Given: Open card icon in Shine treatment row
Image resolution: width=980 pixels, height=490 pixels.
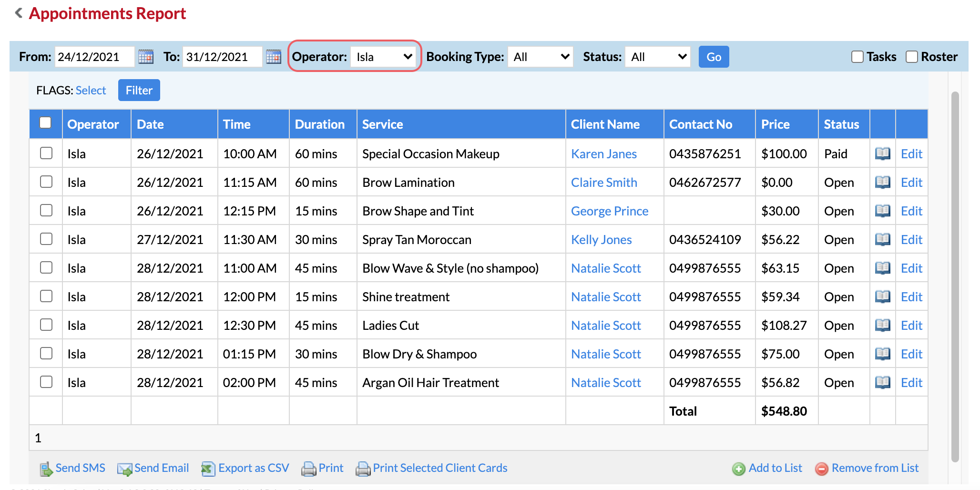Looking at the screenshot, I should (883, 296).
